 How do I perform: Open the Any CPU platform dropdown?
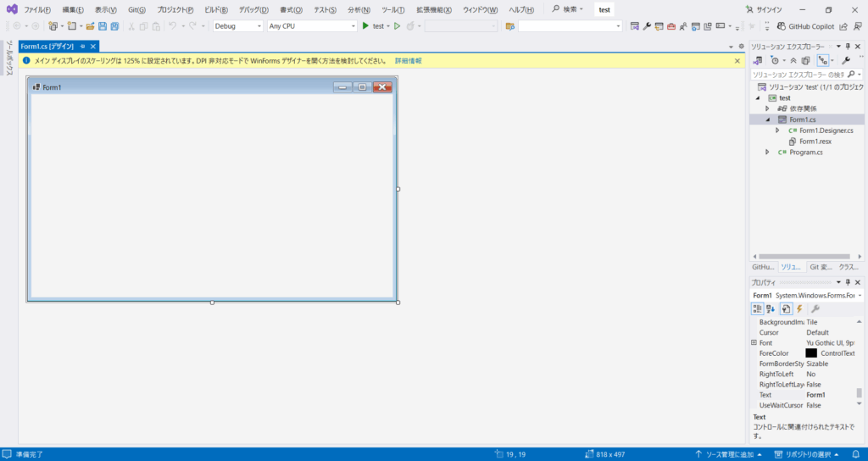click(311, 26)
